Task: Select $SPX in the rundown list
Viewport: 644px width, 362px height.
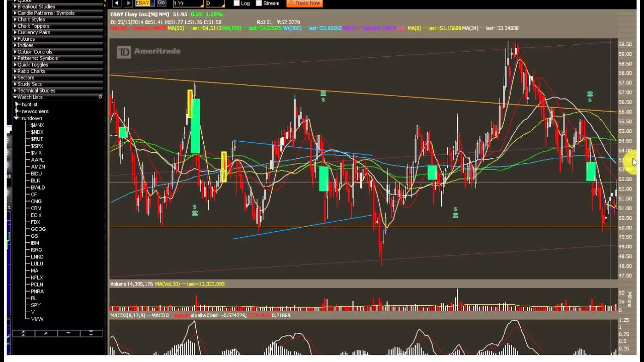Action: 37,146
